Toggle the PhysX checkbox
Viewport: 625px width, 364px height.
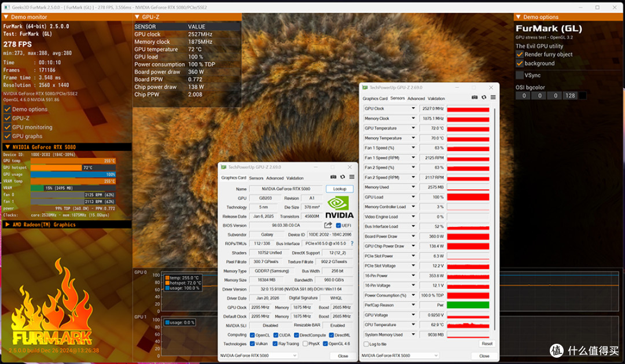tap(305, 344)
